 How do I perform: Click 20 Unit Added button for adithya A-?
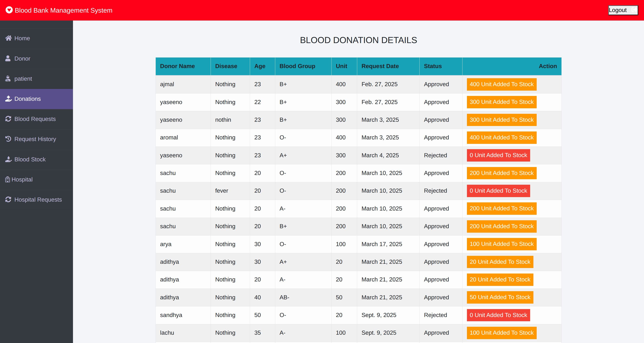click(x=500, y=280)
